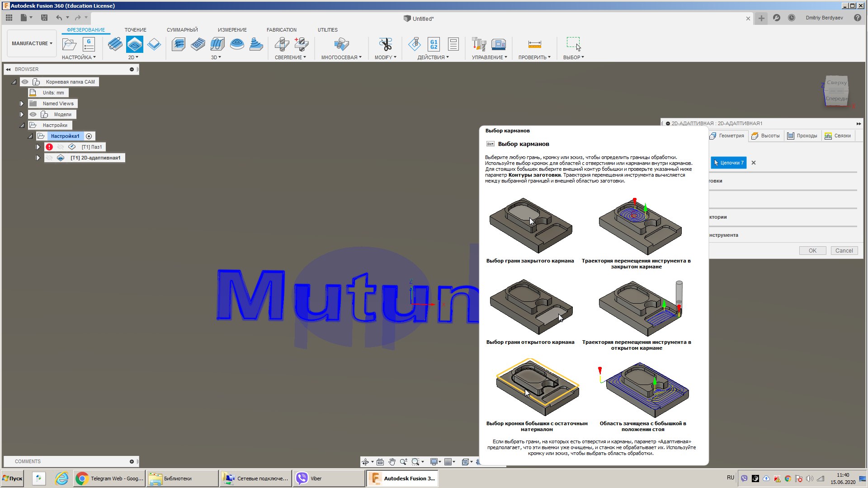This screenshot has height=488, width=868.
Task: Click the Цепочки 7 selection button
Action: pyautogui.click(x=728, y=163)
